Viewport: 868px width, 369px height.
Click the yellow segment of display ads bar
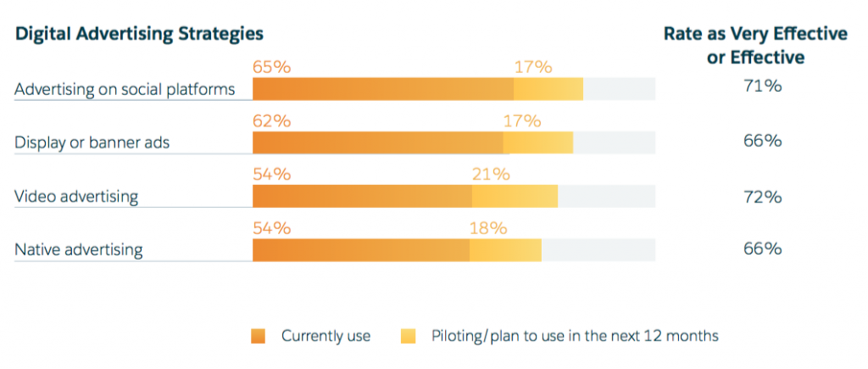[x=537, y=143]
